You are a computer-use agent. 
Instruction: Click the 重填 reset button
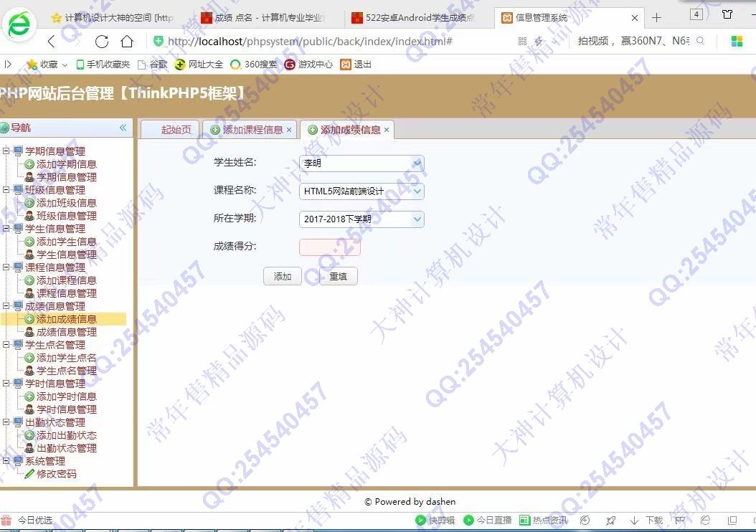(x=339, y=276)
